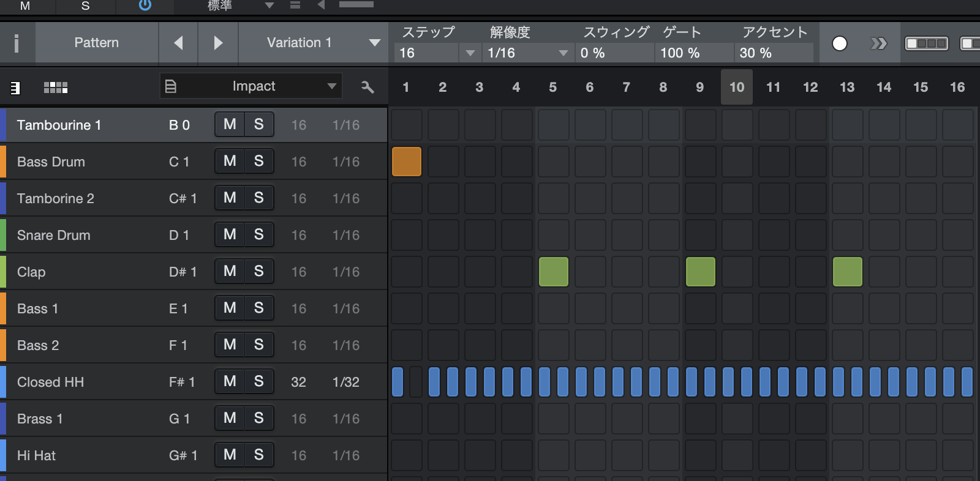Image resolution: width=980 pixels, height=481 pixels.
Task: Solo the Snare Drum lane
Action: pyautogui.click(x=258, y=234)
